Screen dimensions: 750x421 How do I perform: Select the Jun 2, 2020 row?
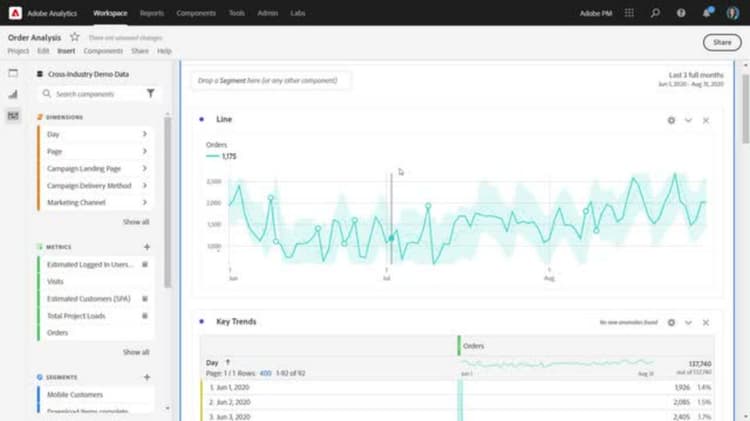coord(457,402)
